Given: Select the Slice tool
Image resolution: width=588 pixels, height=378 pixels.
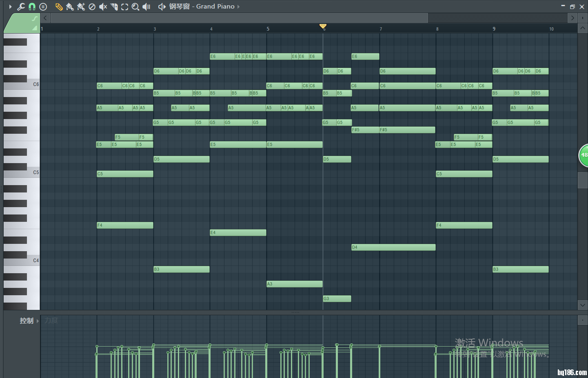Looking at the screenshot, I should click(114, 7).
